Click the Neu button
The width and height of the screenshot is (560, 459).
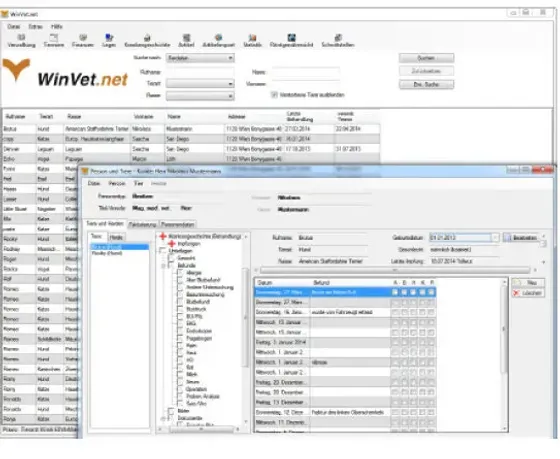pos(528,283)
